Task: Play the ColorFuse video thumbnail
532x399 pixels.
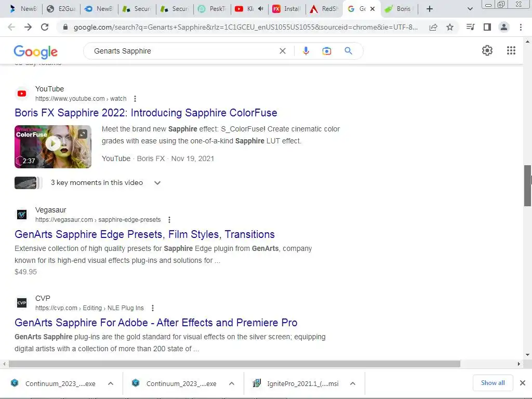Action: 53,147
